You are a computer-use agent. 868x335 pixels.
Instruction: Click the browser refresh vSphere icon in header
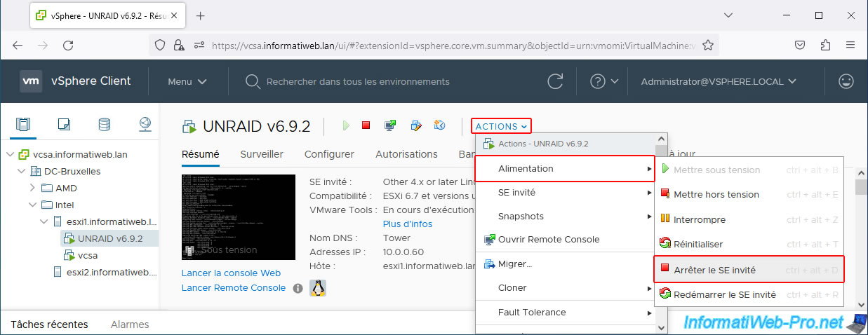coord(555,81)
